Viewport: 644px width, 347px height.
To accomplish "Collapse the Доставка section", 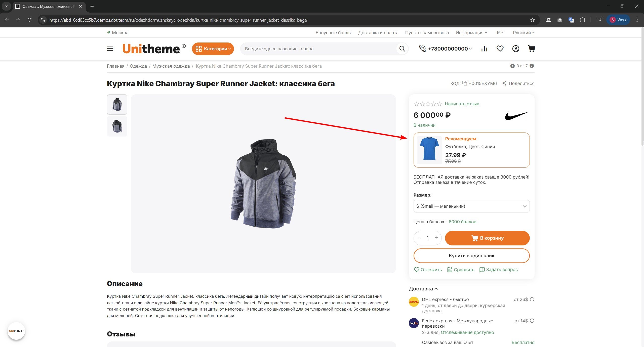I will pyautogui.click(x=423, y=289).
